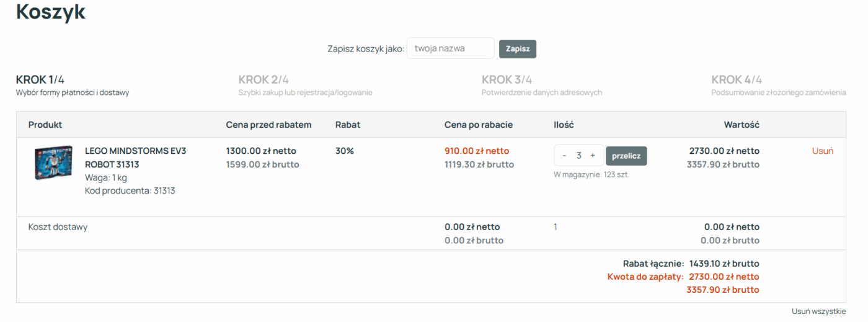
Task: Click the Koszyk page heading
Action: pyautogui.click(x=51, y=12)
